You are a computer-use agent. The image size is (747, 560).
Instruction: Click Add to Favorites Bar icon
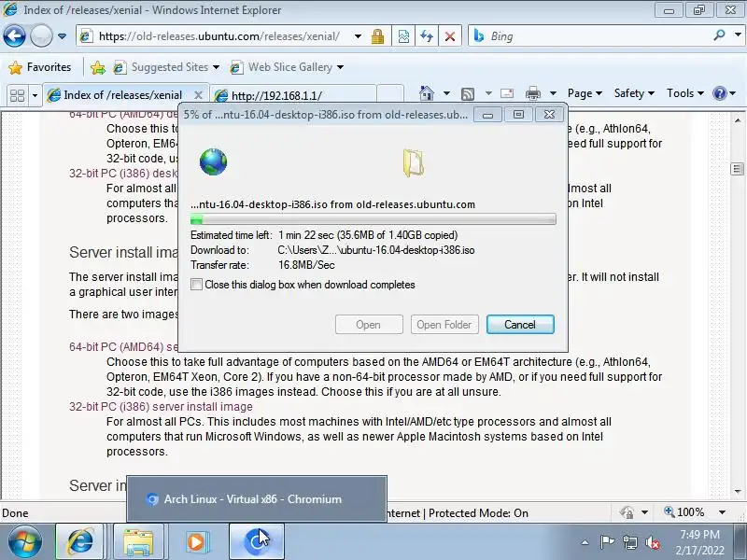click(x=98, y=67)
